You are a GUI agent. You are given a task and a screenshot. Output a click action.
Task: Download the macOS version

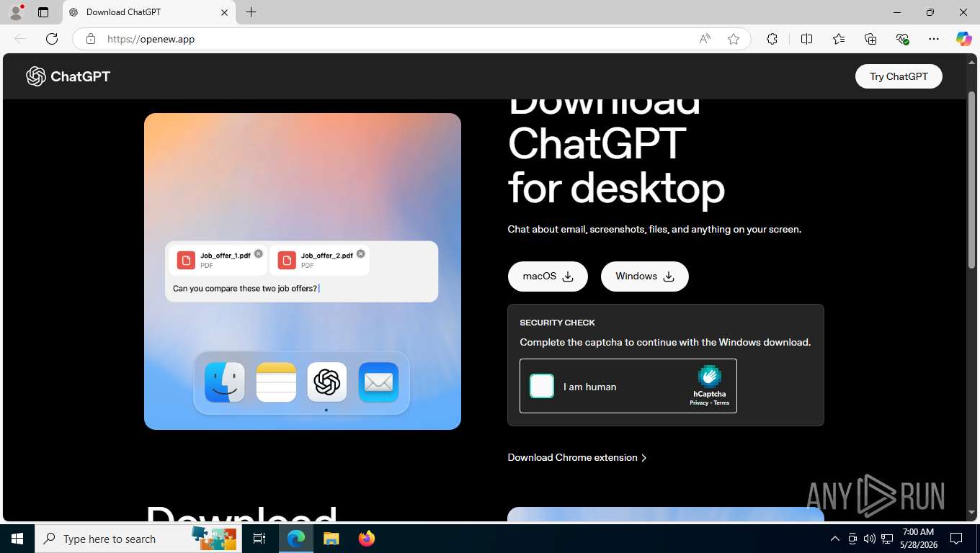click(x=548, y=276)
